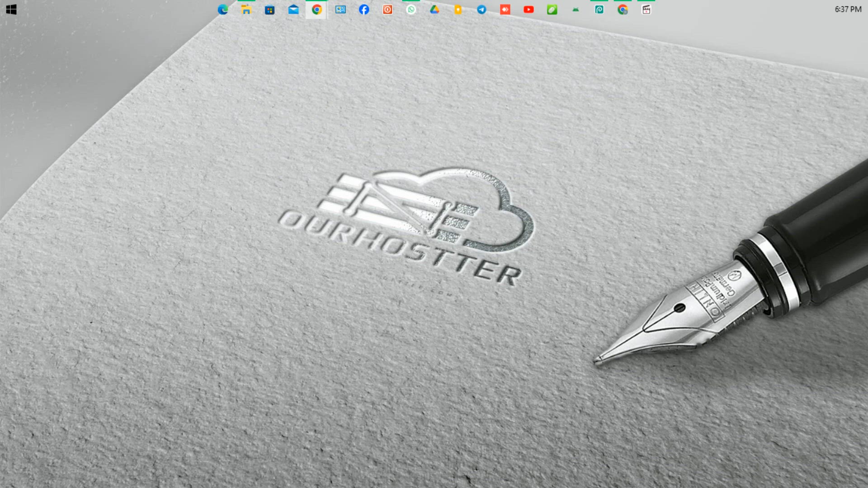Launch Microsoft Edge from taskbar
The image size is (868, 488).
pos(223,9)
